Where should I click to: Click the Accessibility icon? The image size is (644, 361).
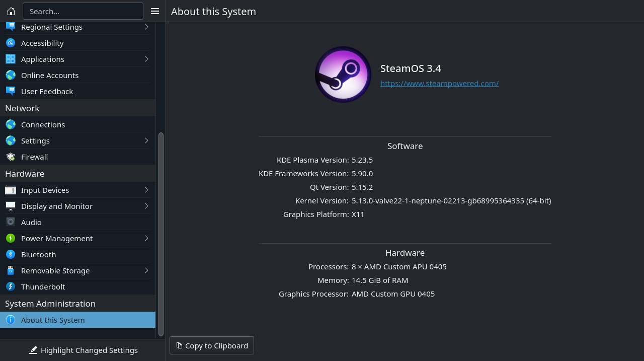[x=11, y=43]
